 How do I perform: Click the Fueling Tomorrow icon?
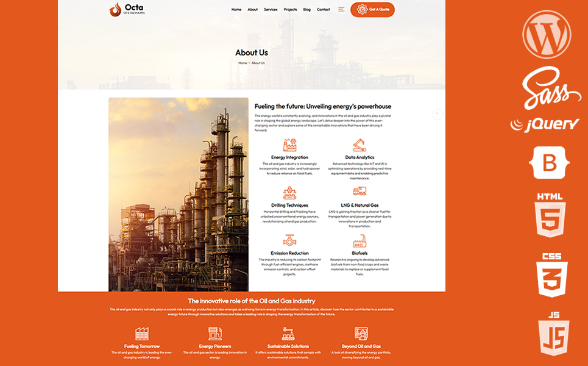click(142, 334)
